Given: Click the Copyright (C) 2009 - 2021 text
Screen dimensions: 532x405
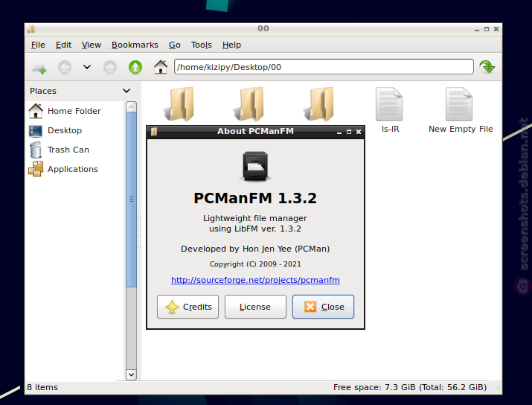Looking at the screenshot, I should tap(255, 264).
